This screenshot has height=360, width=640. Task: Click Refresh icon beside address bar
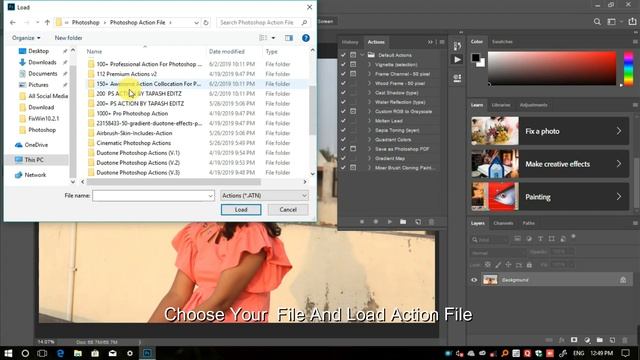[206, 22]
